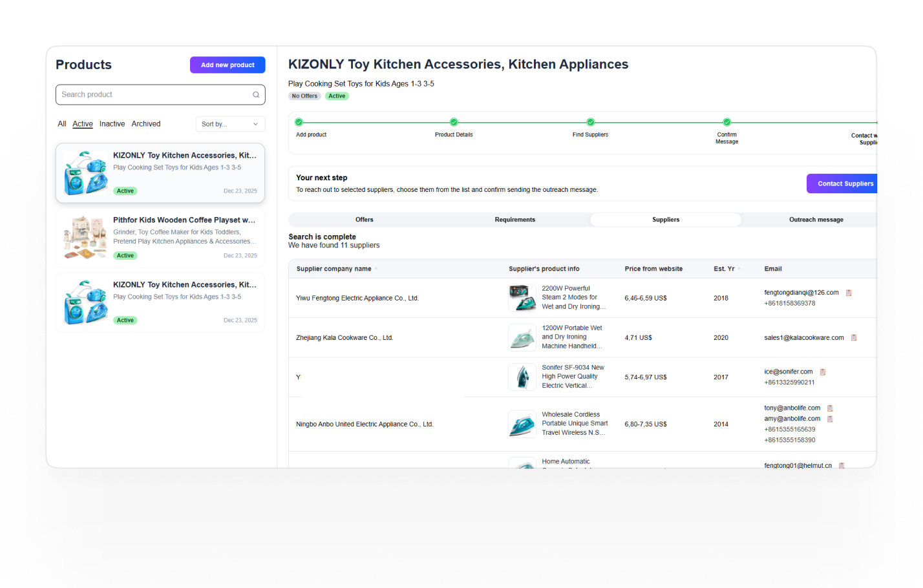Open Pithfor Kids Wooden Coffee Playset card
Screen dimensions: 923x588
160,238
